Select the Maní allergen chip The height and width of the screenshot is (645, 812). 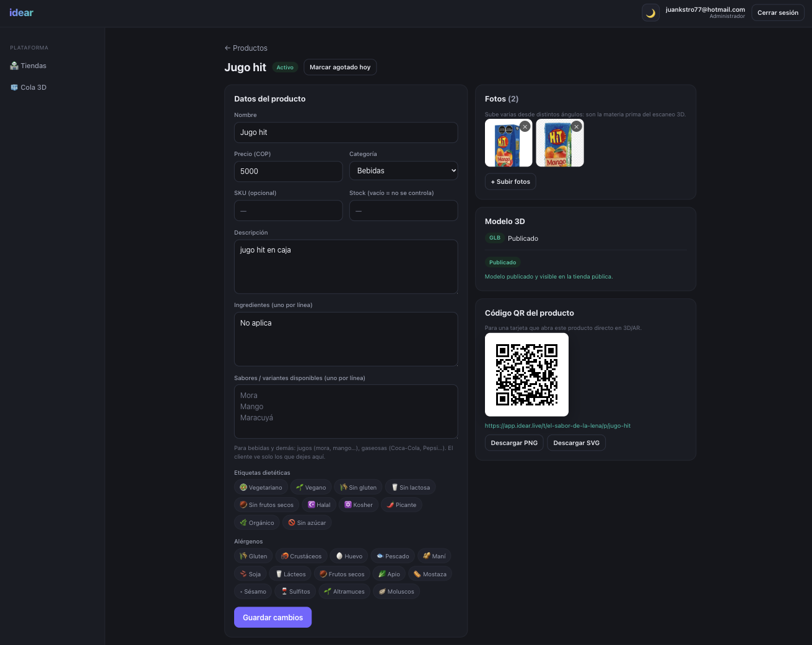[x=434, y=556]
